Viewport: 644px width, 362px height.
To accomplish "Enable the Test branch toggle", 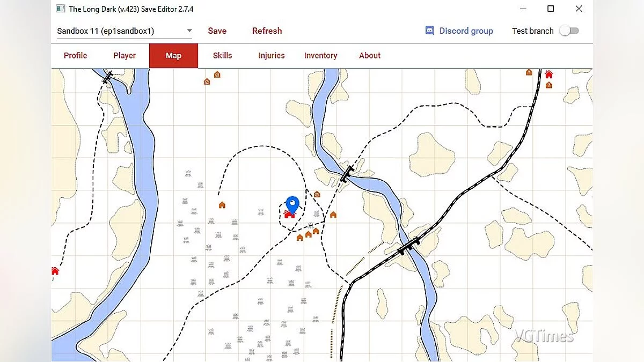I will click(569, 31).
